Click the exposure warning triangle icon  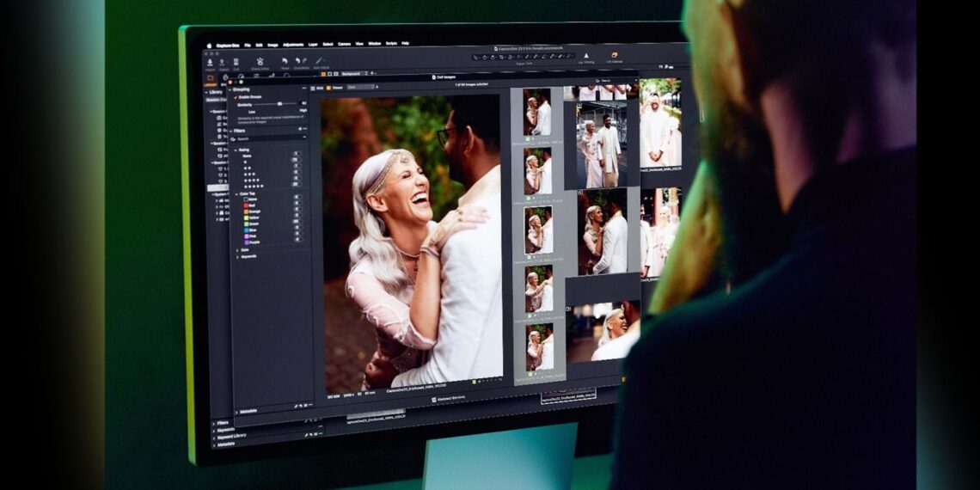(586, 56)
